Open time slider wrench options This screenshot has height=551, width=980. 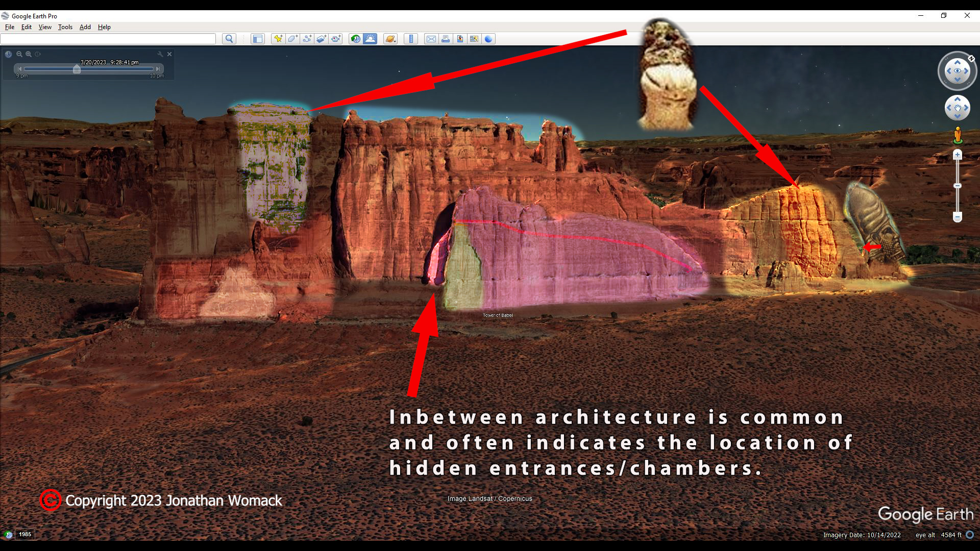click(160, 54)
